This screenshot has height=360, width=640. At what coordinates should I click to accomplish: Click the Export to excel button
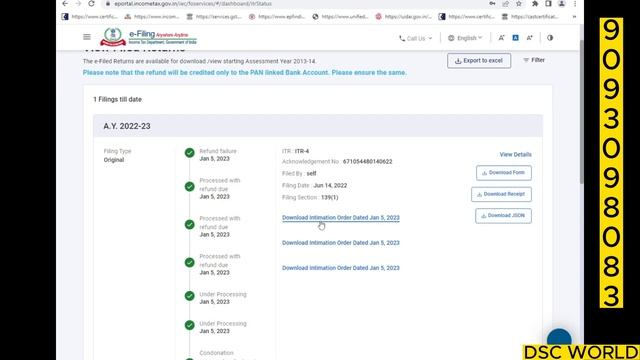click(479, 60)
